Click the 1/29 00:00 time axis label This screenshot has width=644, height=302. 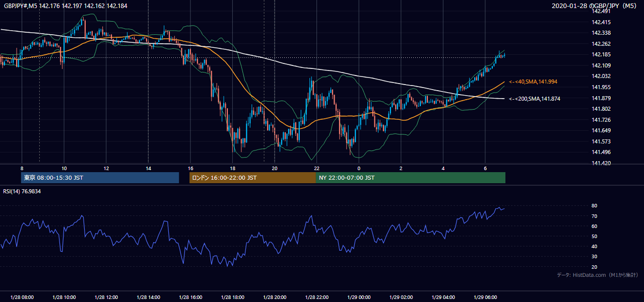click(x=359, y=297)
